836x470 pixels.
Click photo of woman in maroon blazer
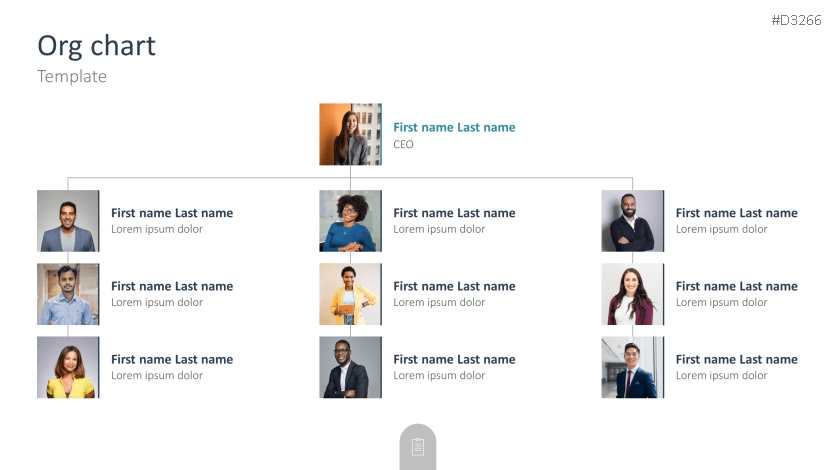point(632,294)
